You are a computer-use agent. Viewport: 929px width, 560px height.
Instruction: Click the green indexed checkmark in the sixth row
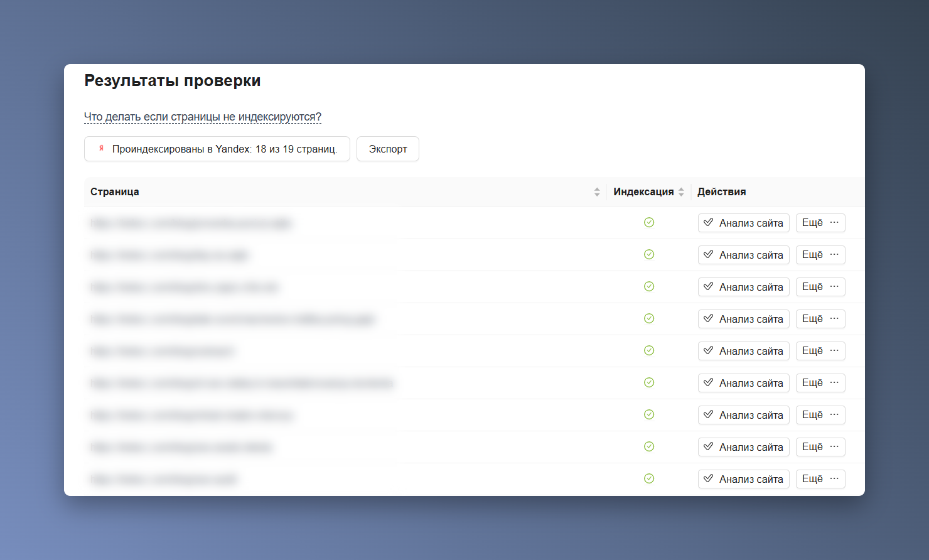(x=649, y=382)
